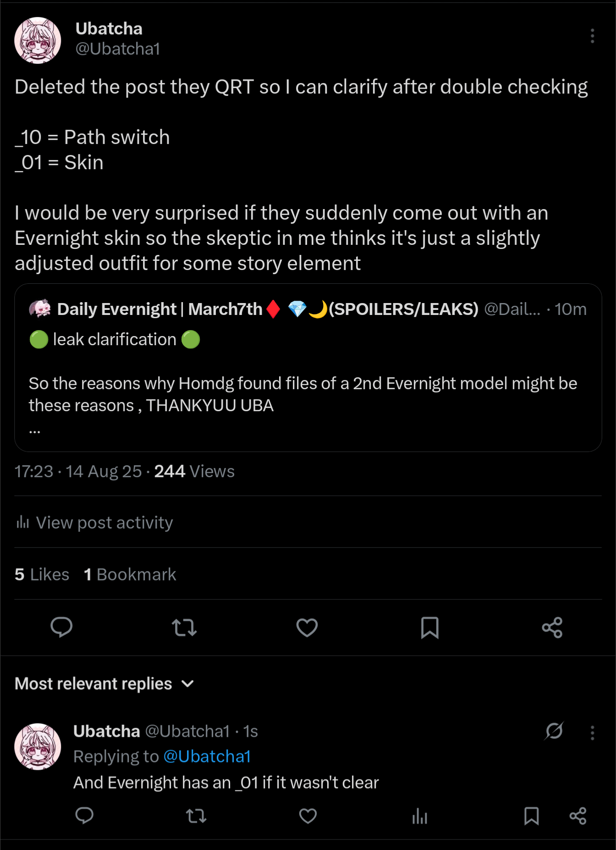The width and height of the screenshot is (616, 850).
Task: Like the reply about Evernight _01
Action: tap(308, 816)
